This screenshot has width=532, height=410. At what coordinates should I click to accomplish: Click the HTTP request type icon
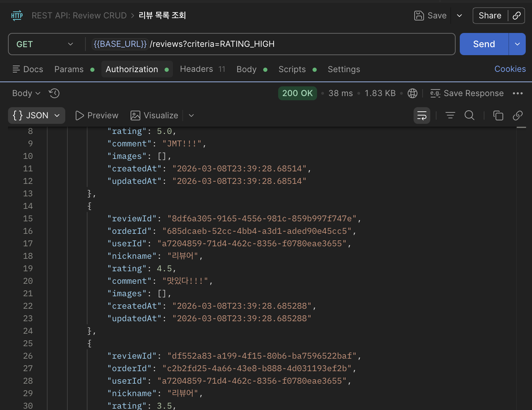coord(17,16)
